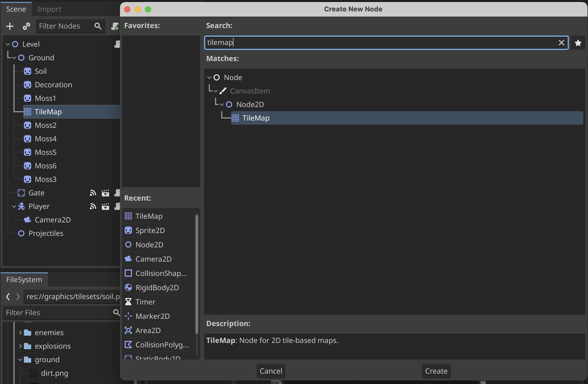This screenshot has height=384, width=588.
Task: Select the Moss3 node
Action: [45, 179]
